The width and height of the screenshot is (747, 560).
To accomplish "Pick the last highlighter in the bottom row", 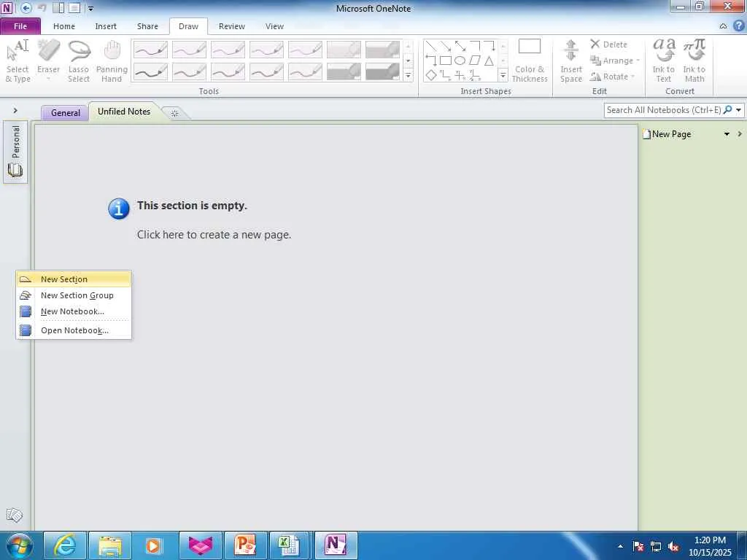I will point(382,72).
